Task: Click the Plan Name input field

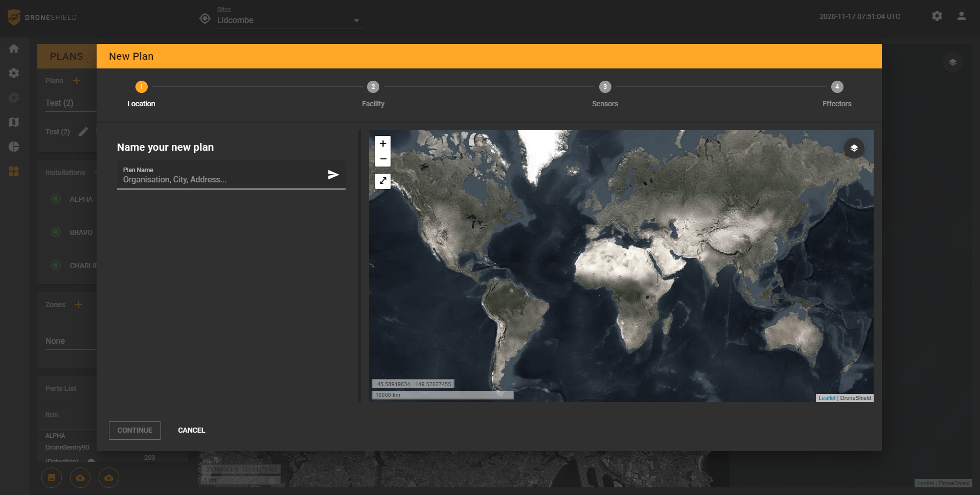Action: pos(220,179)
